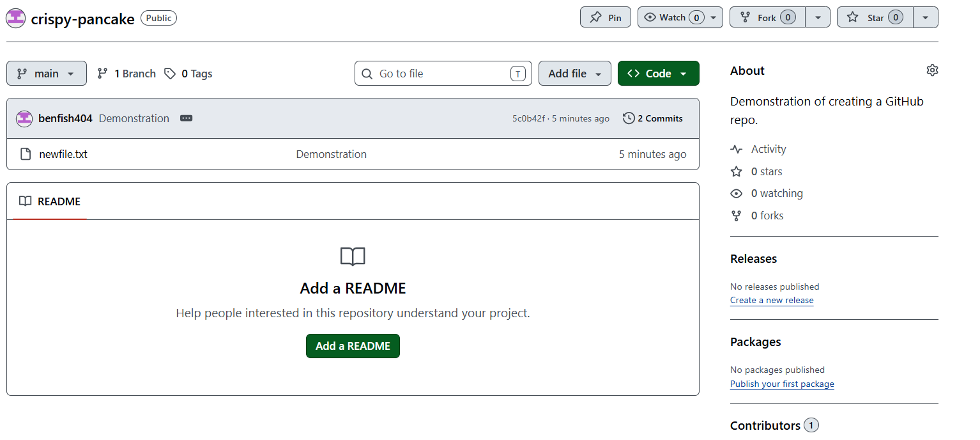Click the green Add a README button
This screenshot has width=980, height=440.
click(353, 346)
